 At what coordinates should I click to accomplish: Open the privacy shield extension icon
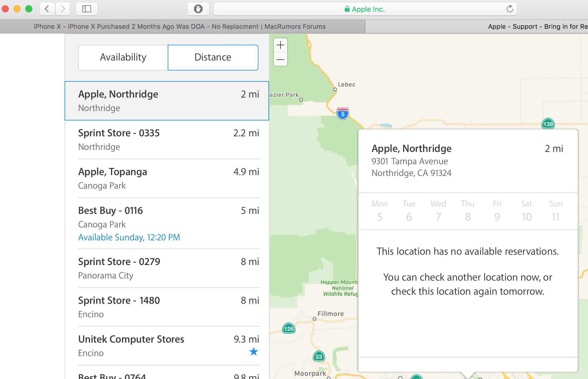[x=198, y=9]
